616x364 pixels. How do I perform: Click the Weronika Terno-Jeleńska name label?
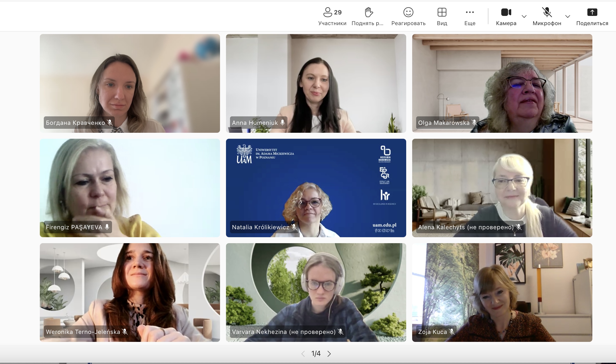click(x=83, y=332)
